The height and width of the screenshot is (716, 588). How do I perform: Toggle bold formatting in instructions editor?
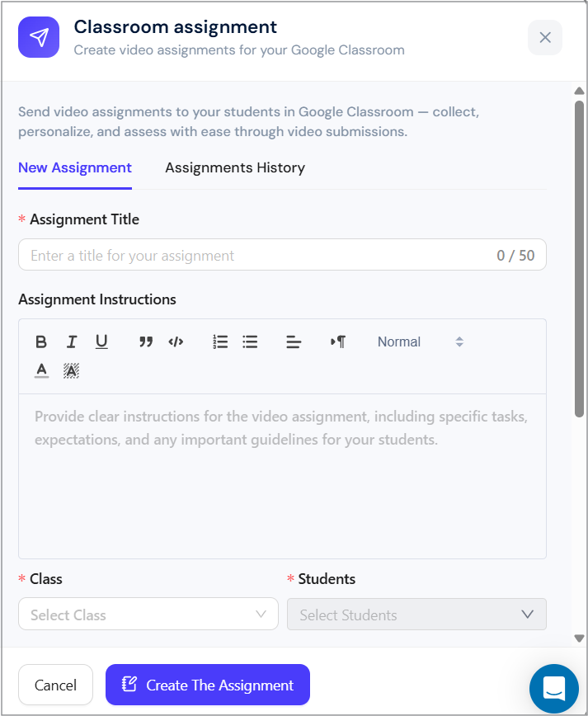click(x=41, y=342)
